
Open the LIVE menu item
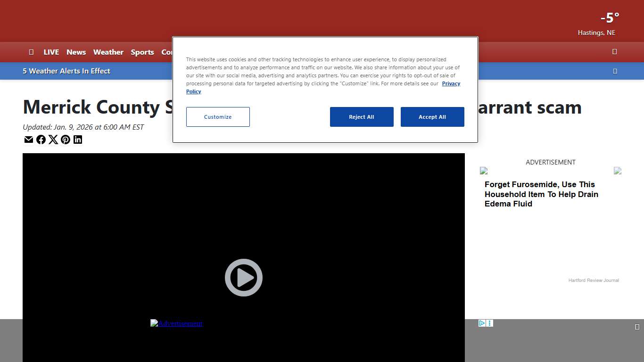pos(51,52)
